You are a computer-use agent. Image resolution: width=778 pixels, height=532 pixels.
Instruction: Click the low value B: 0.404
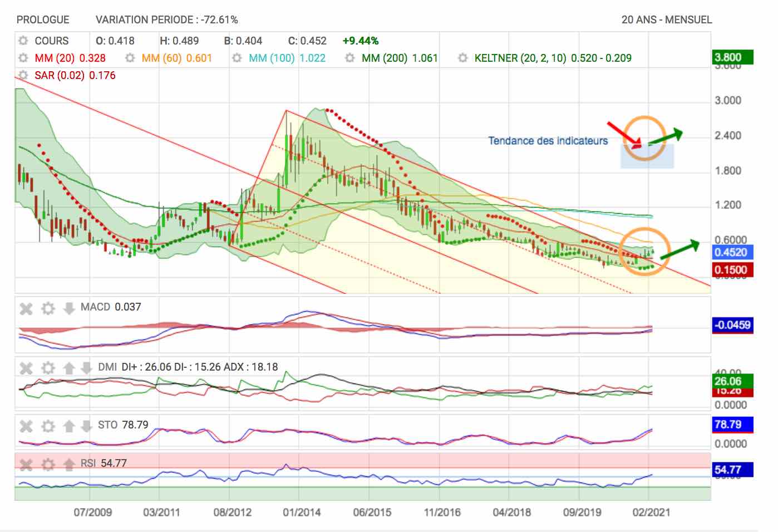coord(243,41)
